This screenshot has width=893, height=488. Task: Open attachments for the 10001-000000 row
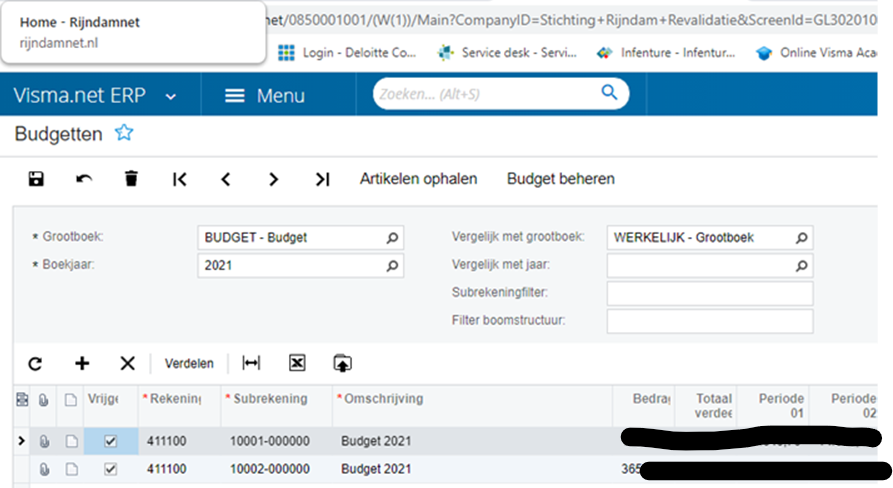[x=44, y=441]
